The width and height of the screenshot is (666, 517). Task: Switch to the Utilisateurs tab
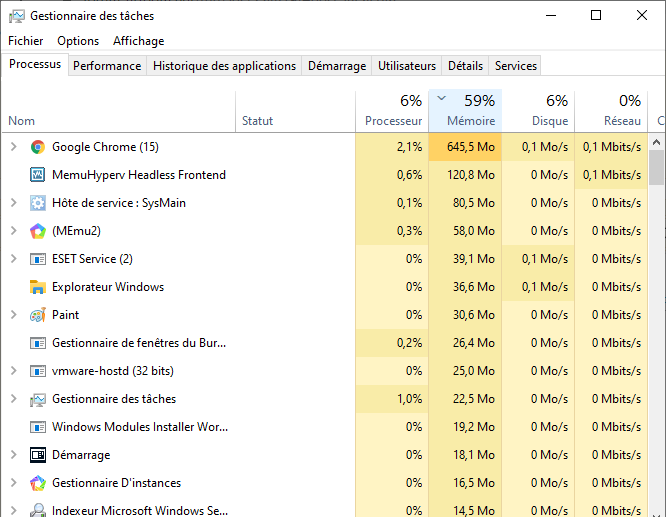coord(407,66)
